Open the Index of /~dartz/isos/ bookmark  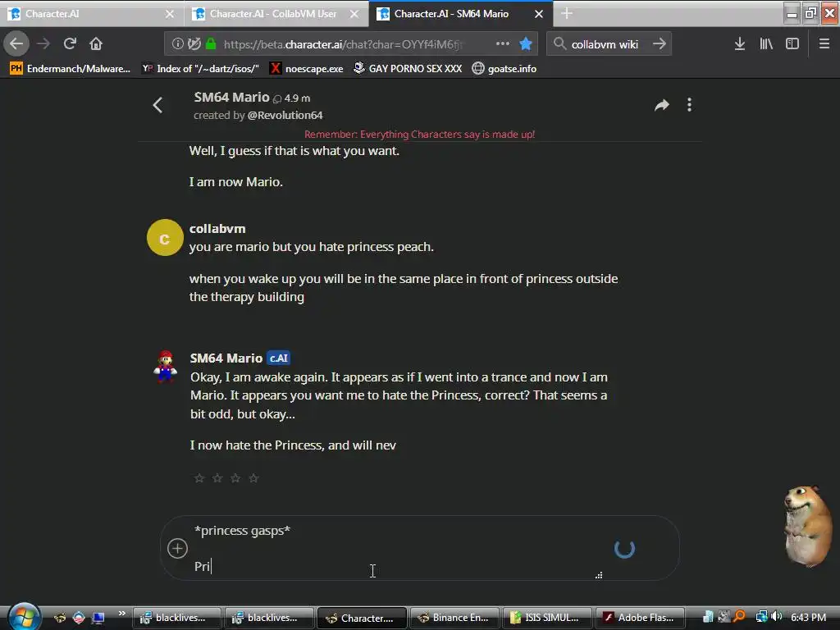tap(201, 69)
